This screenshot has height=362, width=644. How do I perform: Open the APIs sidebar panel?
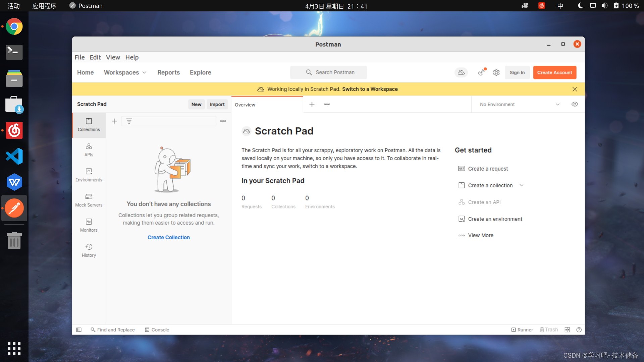click(x=89, y=150)
